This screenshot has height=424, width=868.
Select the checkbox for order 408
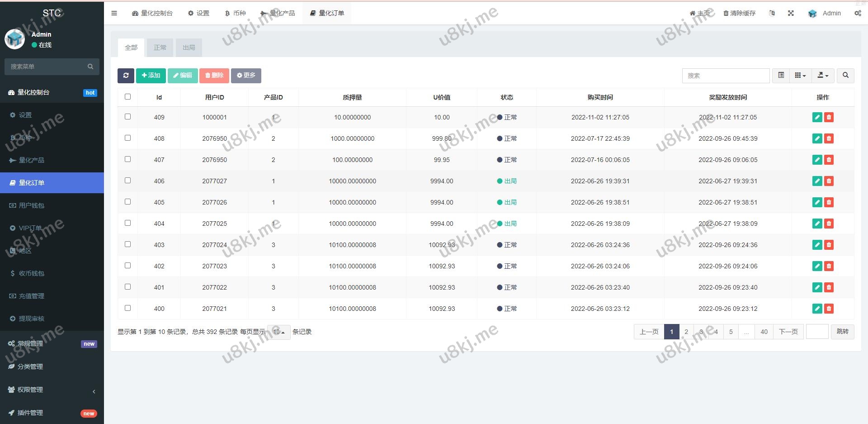[x=127, y=138]
